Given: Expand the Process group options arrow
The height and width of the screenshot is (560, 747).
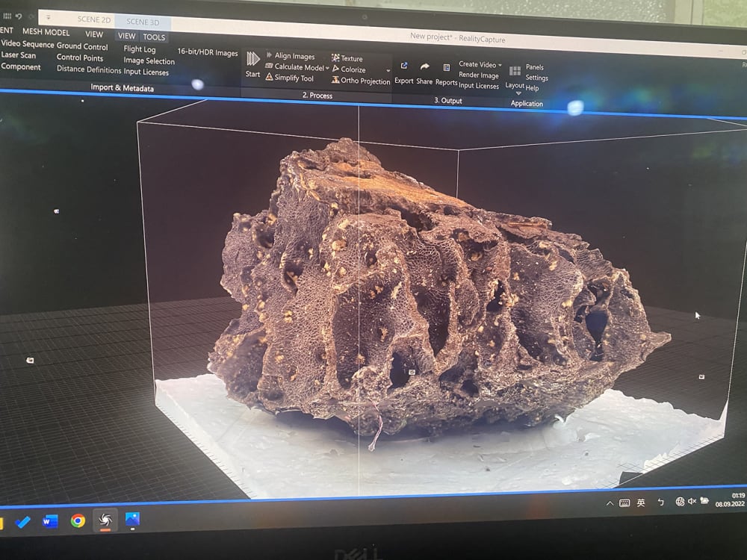Looking at the screenshot, I should point(388,71).
